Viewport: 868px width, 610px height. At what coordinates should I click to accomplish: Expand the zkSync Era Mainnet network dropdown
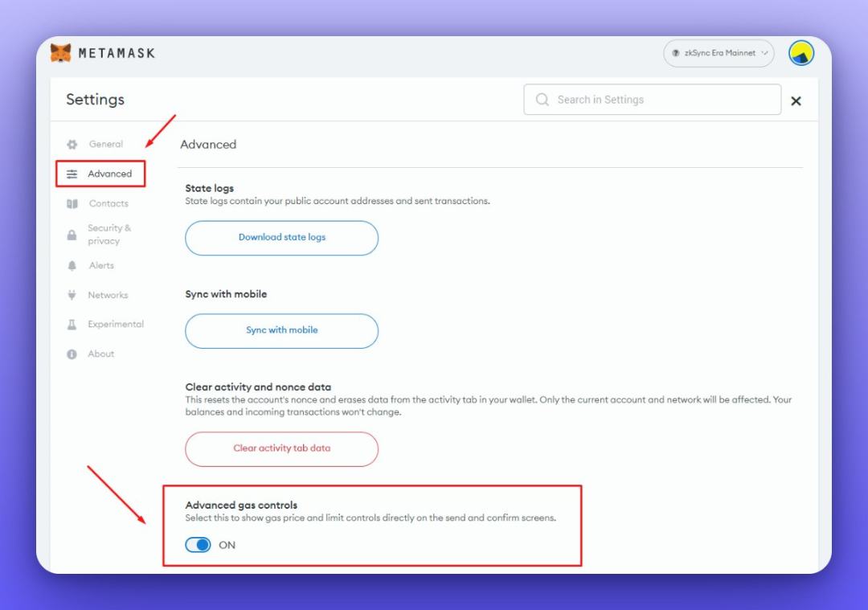[x=719, y=53]
